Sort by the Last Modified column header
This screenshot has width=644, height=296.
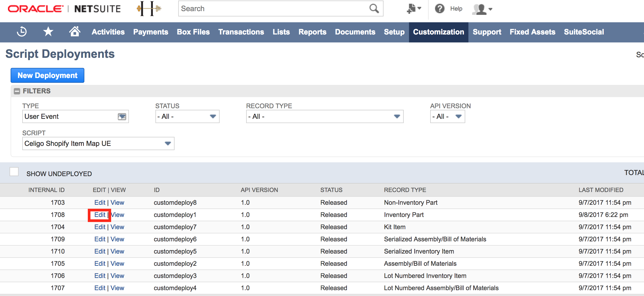[x=601, y=190]
